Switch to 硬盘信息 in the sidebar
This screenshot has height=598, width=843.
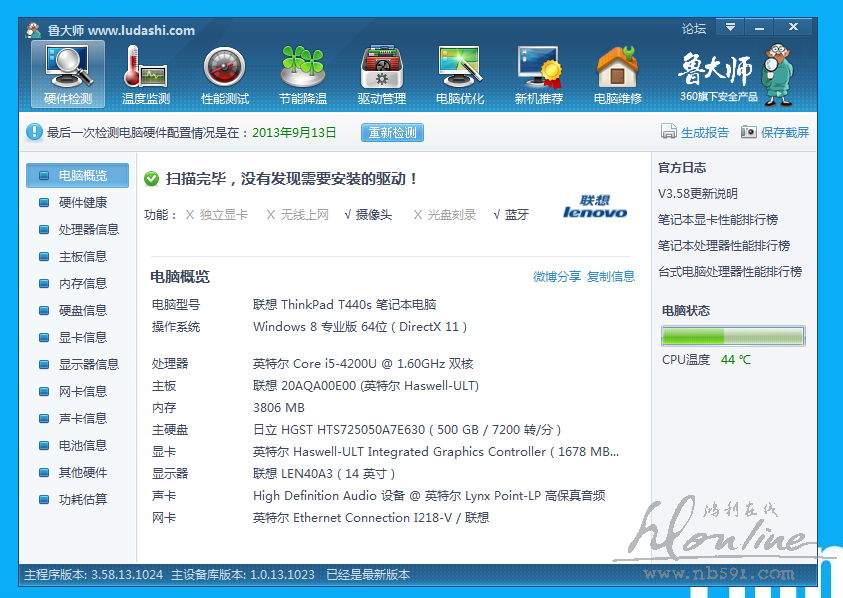82,310
